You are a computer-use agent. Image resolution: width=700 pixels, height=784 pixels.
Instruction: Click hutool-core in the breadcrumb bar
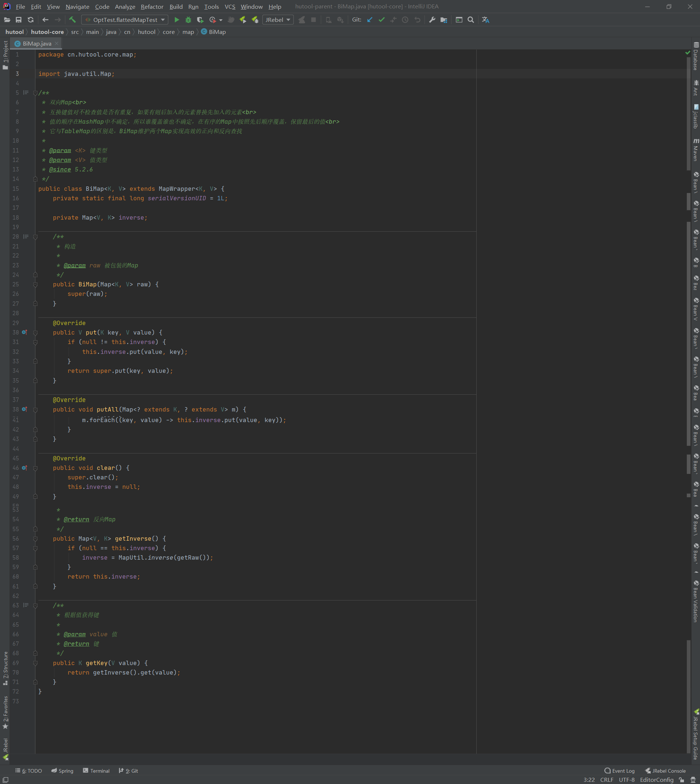point(47,32)
